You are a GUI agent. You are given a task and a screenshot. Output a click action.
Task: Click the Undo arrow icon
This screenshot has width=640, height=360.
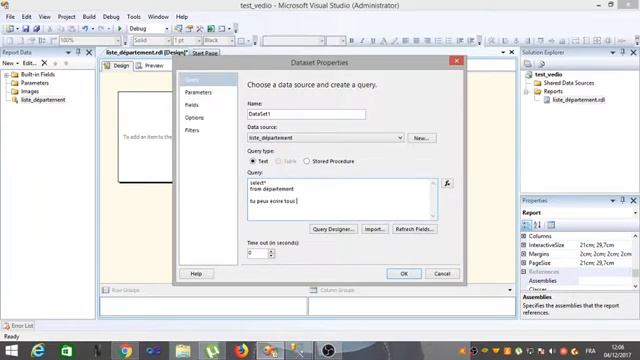[85, 29]
